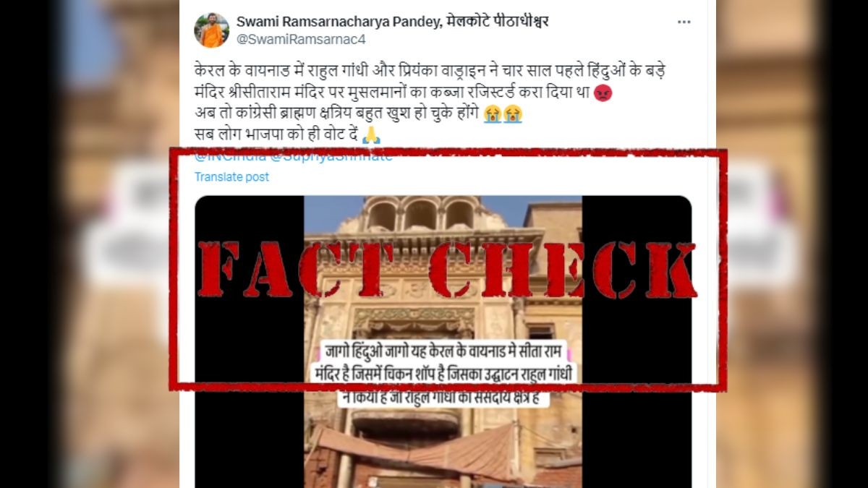Click the blurred background left of tweet
The width and height of the screenshot is (868, 488).
click(x=90, y=244)
